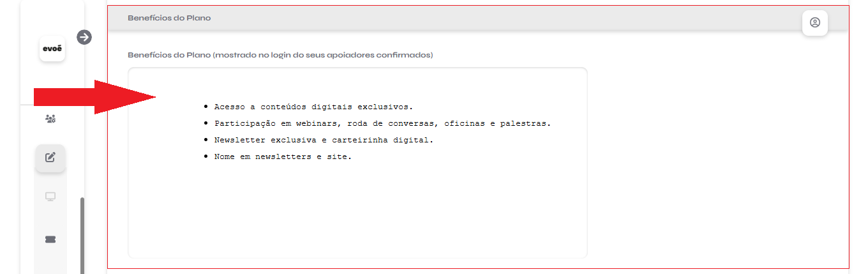Viewport: 868px width, 274px height.
Task: Click the Benefícios do Plano header bar
Action: (479, 18)
